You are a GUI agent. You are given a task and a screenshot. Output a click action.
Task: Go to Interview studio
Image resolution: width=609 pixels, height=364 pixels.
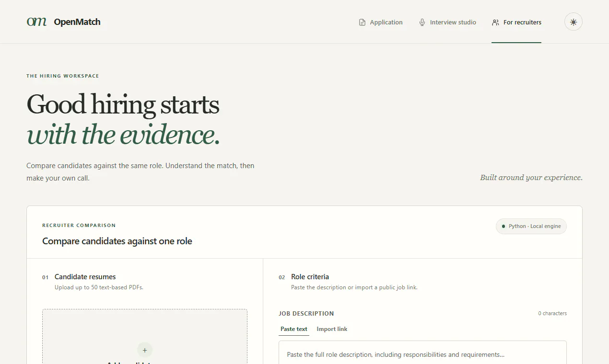447,23
